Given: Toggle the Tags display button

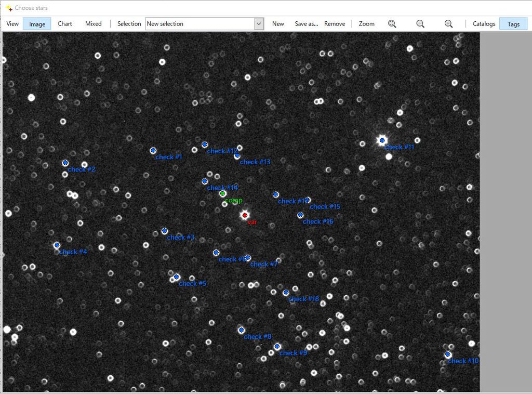Looking at the screenshot, I should (513, 24).
